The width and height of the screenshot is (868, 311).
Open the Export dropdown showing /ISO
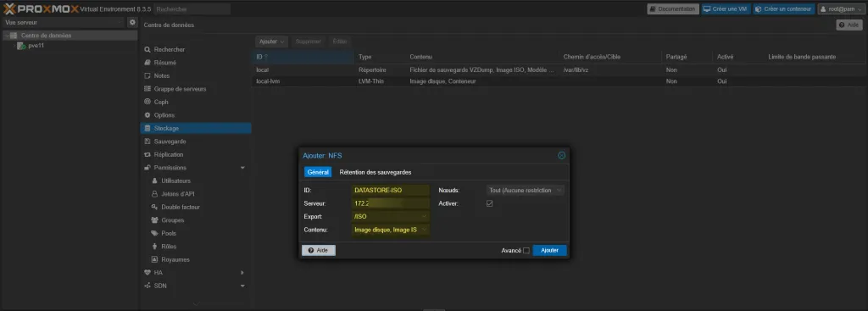coord(391,216)
